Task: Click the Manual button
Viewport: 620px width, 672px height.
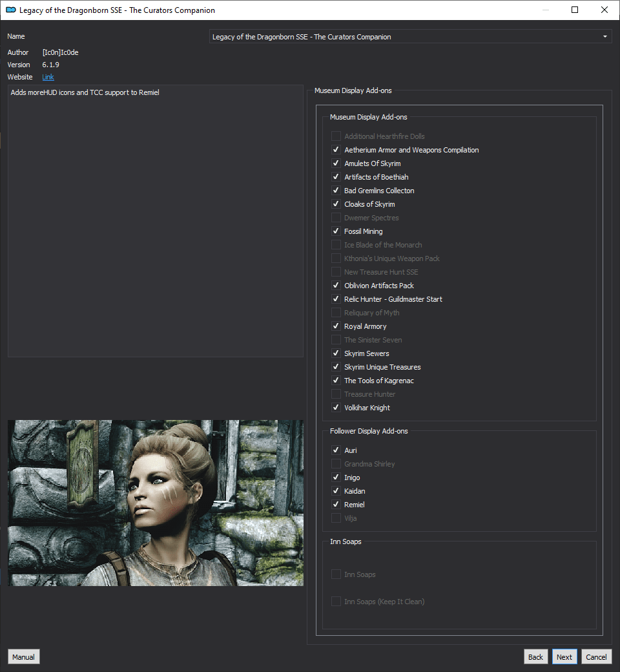Action: point(23,657)
